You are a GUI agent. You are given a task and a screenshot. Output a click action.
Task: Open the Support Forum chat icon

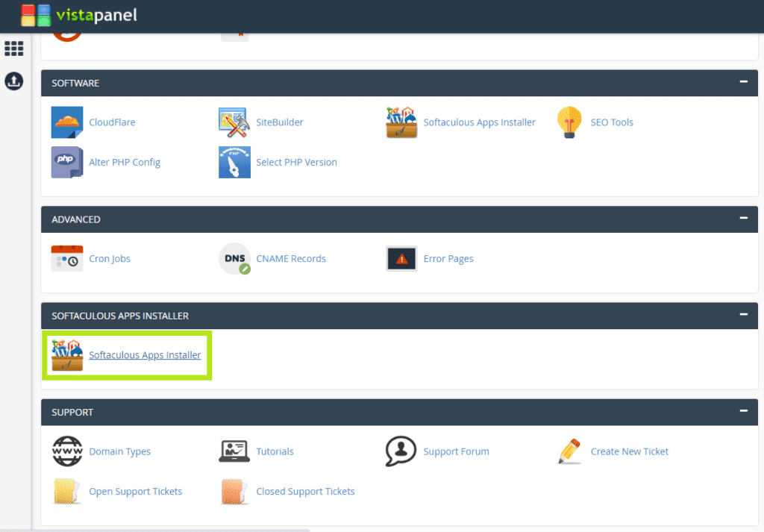coord(401,451)
